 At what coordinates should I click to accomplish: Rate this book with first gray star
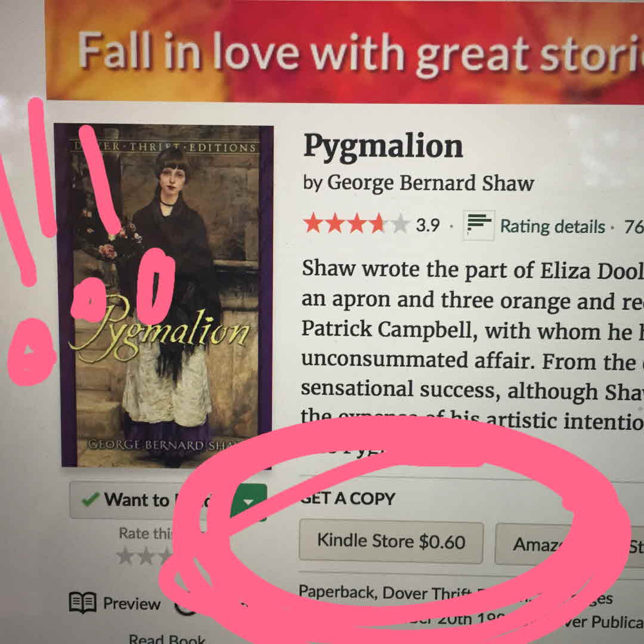[x=125, y=556]
